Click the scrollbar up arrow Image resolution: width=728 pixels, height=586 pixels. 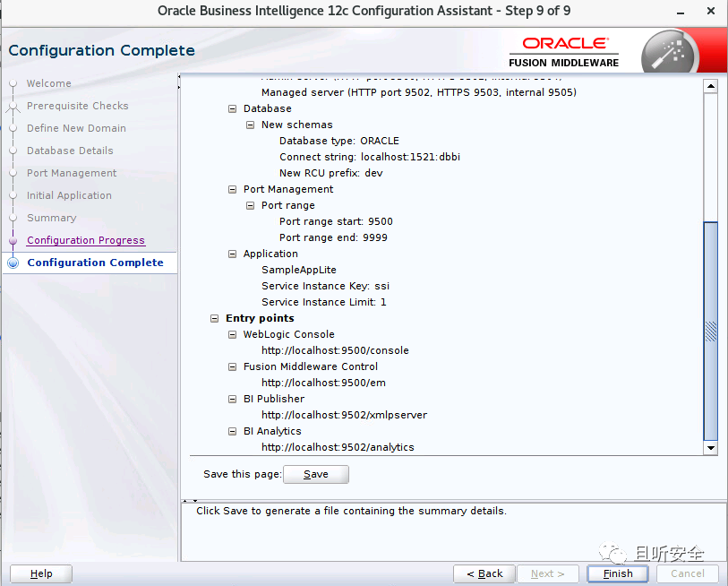pyautogui.click(x=711, y=86)
